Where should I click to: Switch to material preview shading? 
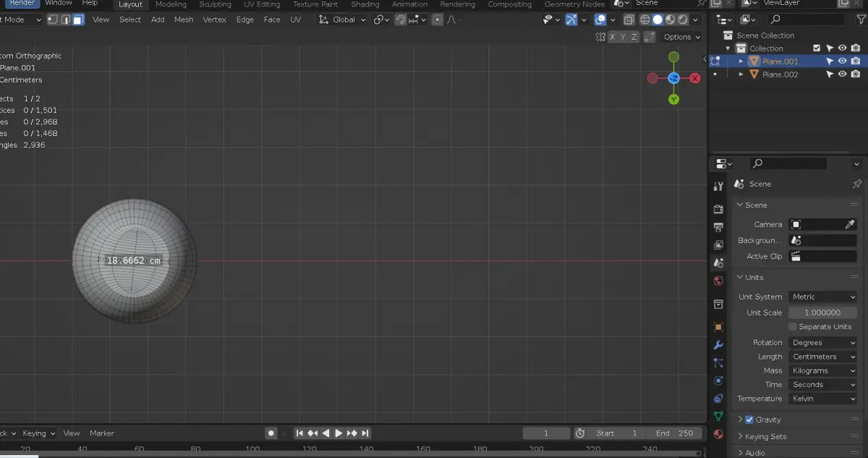(x=671, y=20)
